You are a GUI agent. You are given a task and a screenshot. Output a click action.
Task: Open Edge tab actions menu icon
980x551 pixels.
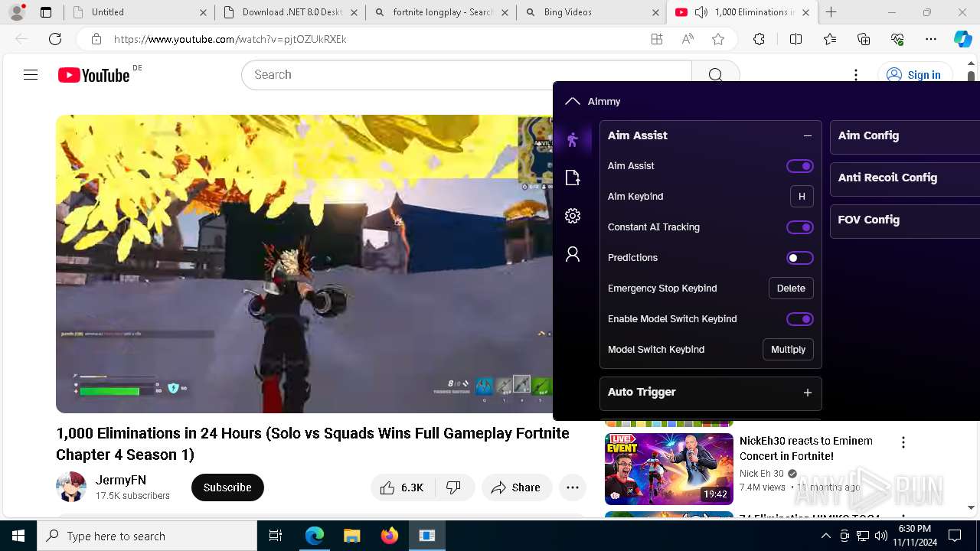pos(46,12)
